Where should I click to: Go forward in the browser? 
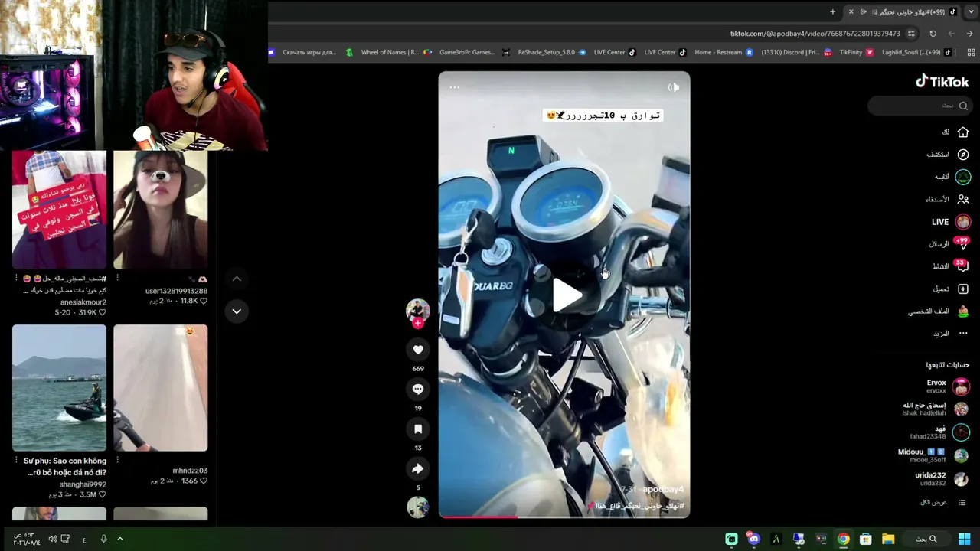(951, 34)
